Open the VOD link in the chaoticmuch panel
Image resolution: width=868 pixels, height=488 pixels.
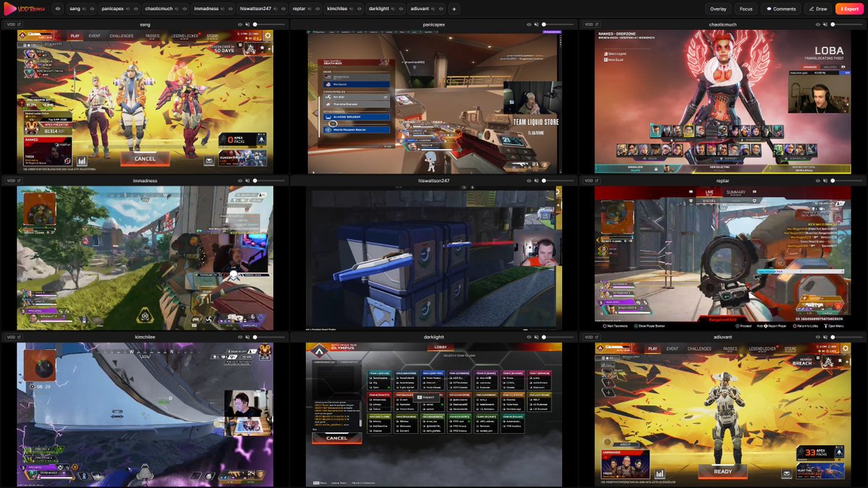[590, 24]
